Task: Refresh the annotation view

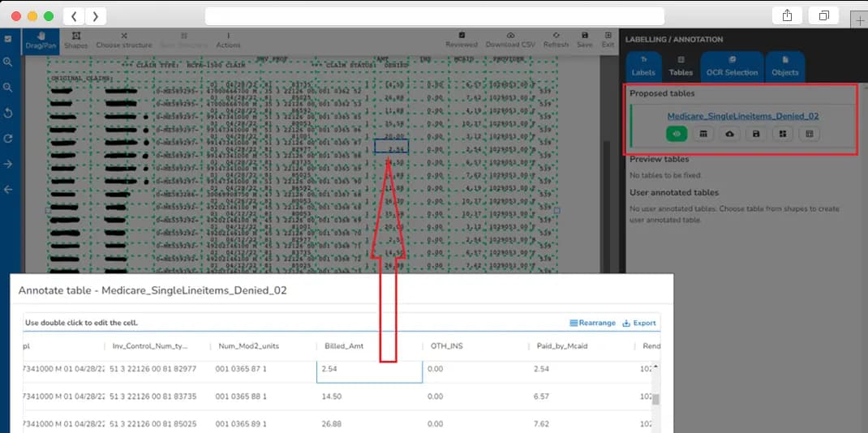Action: pyautogui.click(x=556, y=40)
